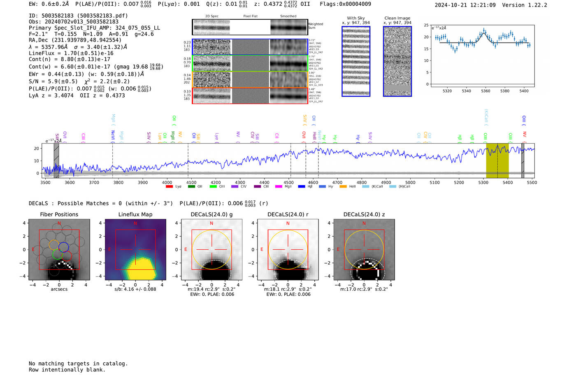Click the "EW: 0.6±0.2Å" header value
The image size is (576, 392).
[49, 4]
